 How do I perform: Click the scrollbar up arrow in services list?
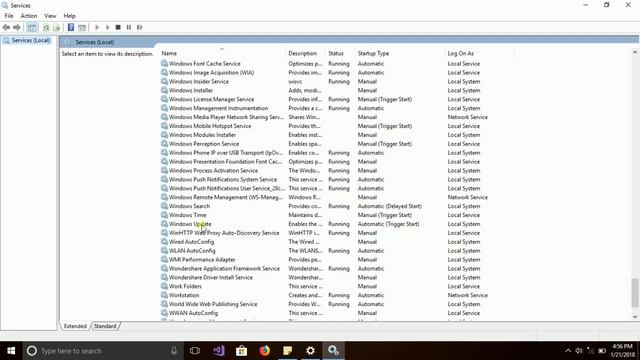pos(635,52)
